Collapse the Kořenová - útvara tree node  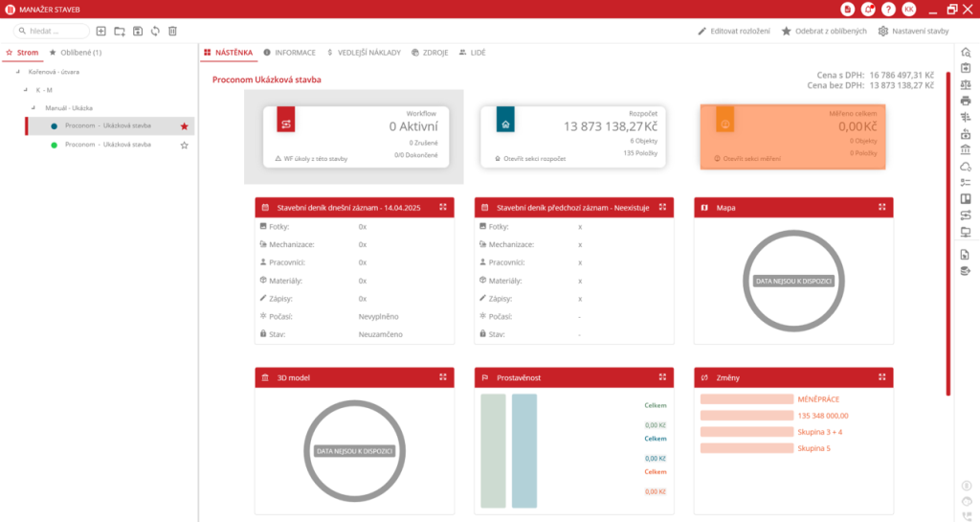click(x=18, y=72)
